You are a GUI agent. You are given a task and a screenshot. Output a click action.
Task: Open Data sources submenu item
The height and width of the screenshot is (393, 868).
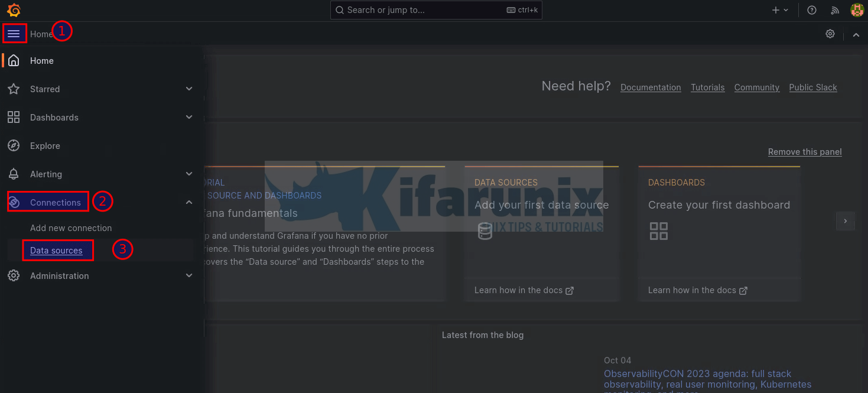[56, 251]
